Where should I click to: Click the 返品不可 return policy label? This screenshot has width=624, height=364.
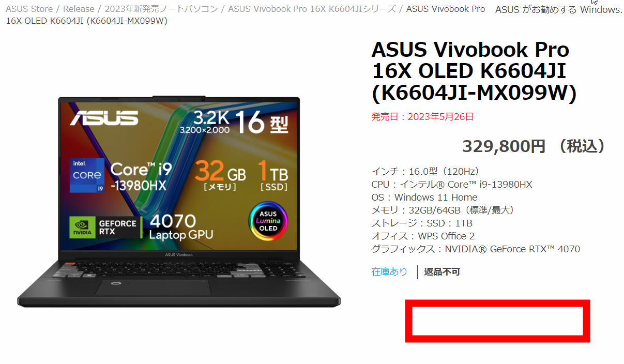442,271
